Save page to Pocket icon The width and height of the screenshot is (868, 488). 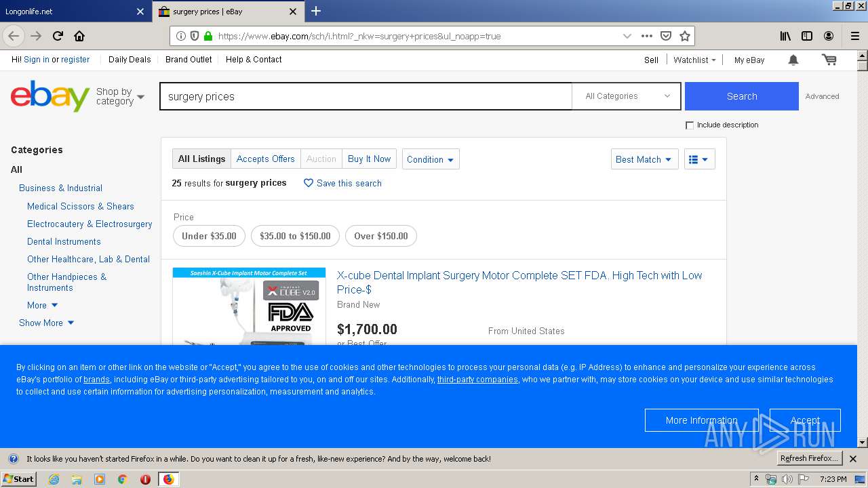tap(666, 36)
